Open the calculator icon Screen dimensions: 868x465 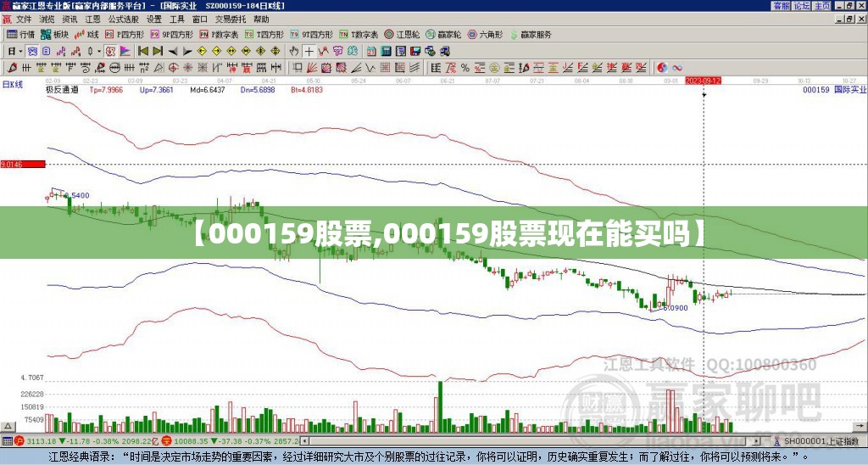(x=386, y=52)
